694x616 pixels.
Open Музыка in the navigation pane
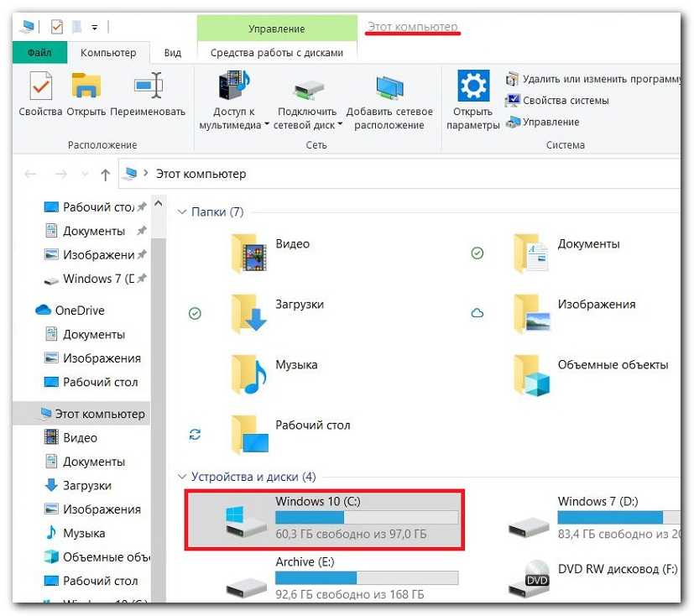(x=76, y=533)
